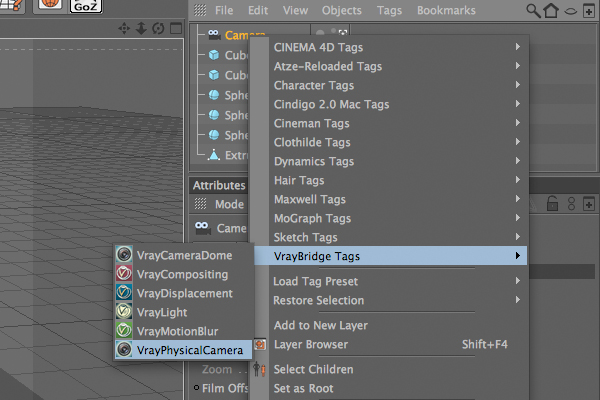Expand Cindigo 2.0 Mac Tags arrow
The height and width of the screenshot is (400, 600).
517,104
